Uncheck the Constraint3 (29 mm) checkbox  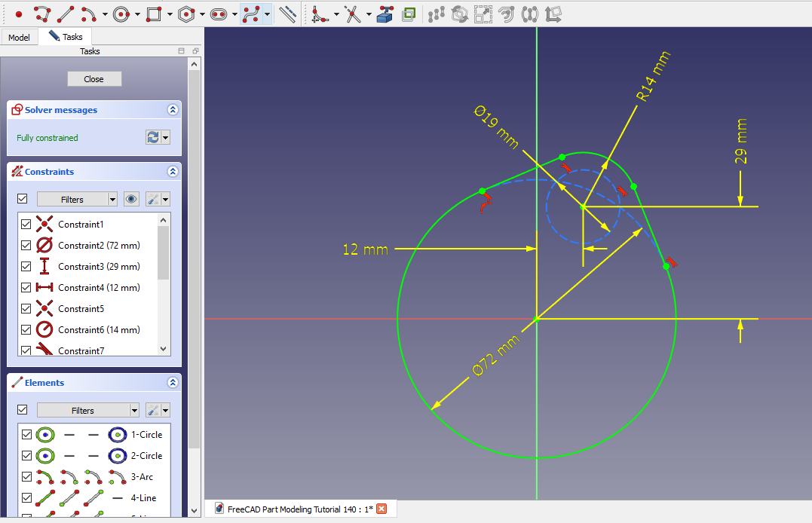click(26, 267)
